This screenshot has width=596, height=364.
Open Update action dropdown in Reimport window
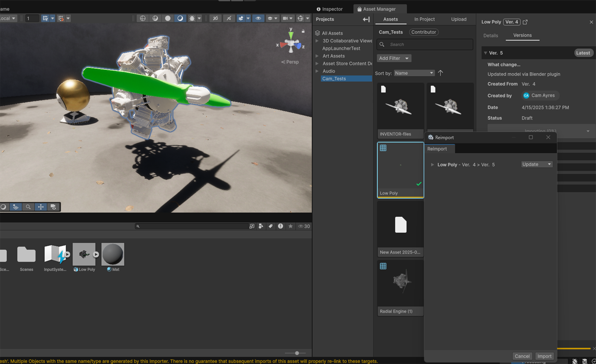click(x=537, y=165)
